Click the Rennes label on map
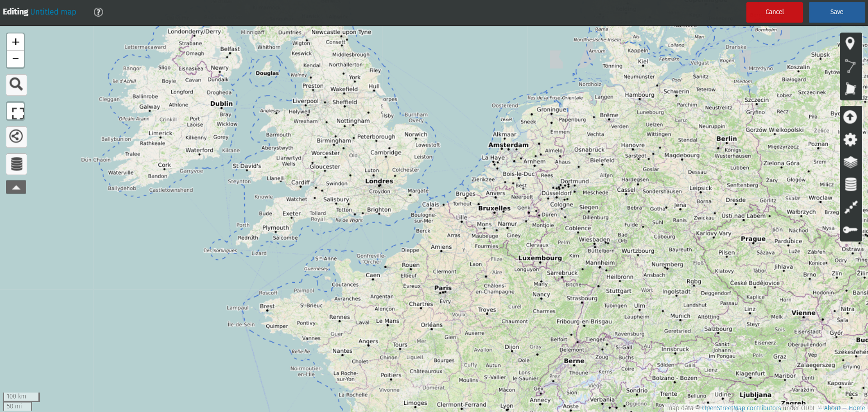The image size is (868, 412). pyautogui.click(x=340, y=317)
